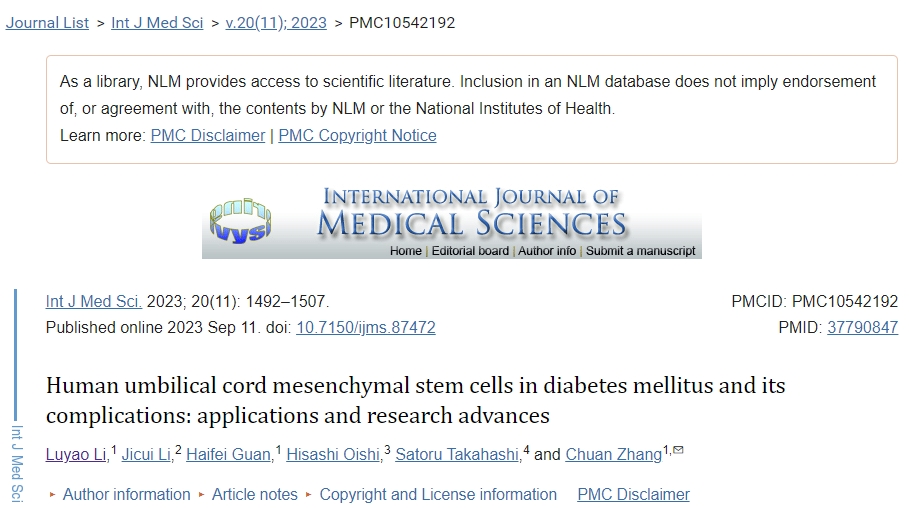Open the DOI 10.7150/ijms.87472 link
Screen dimensions: 909x508
pos(366,327)
